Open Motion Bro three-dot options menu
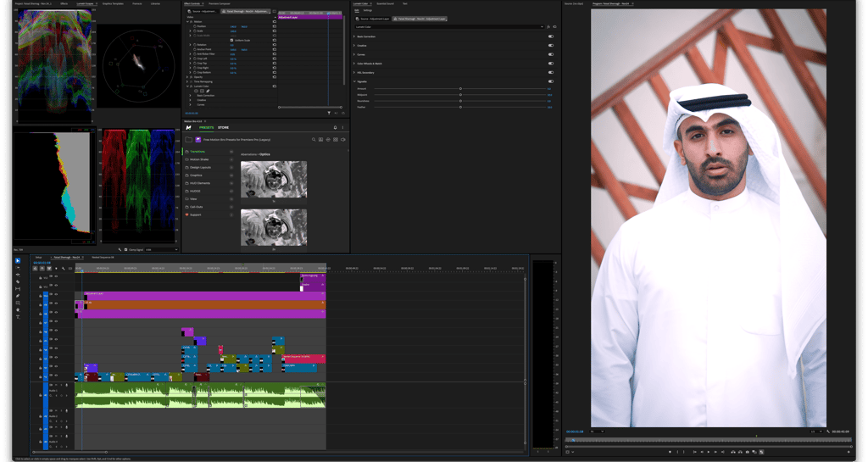Screen dimensions: 868x462 click(342, 128)
